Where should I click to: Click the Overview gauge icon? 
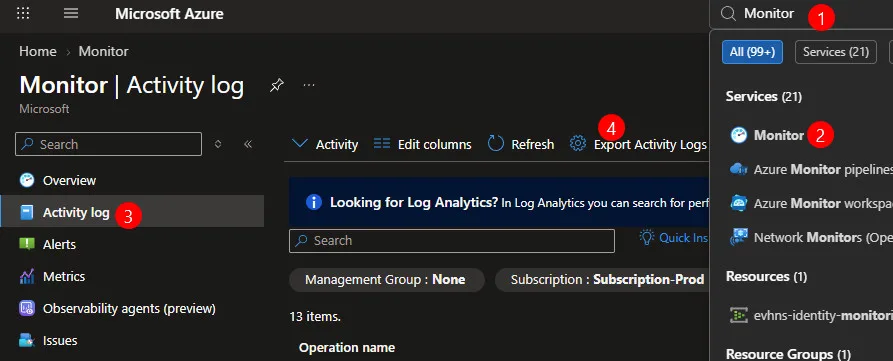(x=27, y=180)
